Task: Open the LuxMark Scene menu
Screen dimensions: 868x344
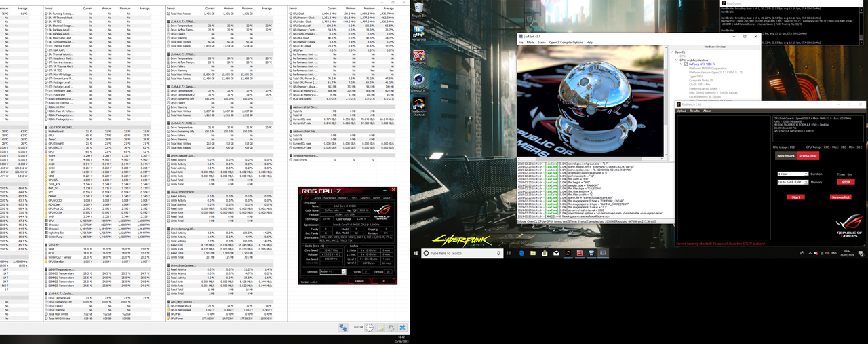Action: pos(542,42)
